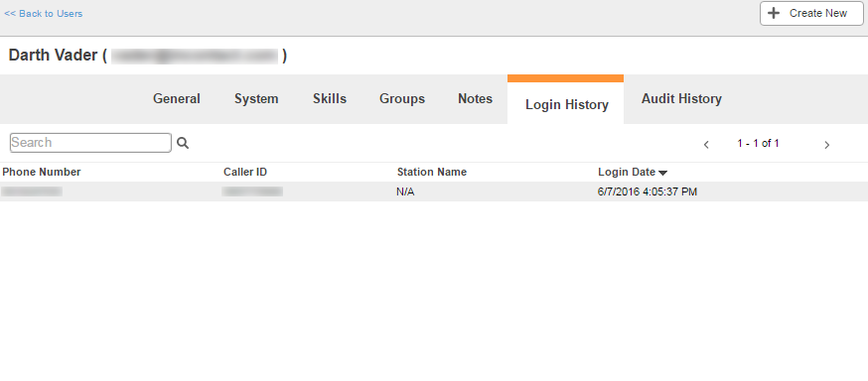Open the Skills tab

point(330,99)
